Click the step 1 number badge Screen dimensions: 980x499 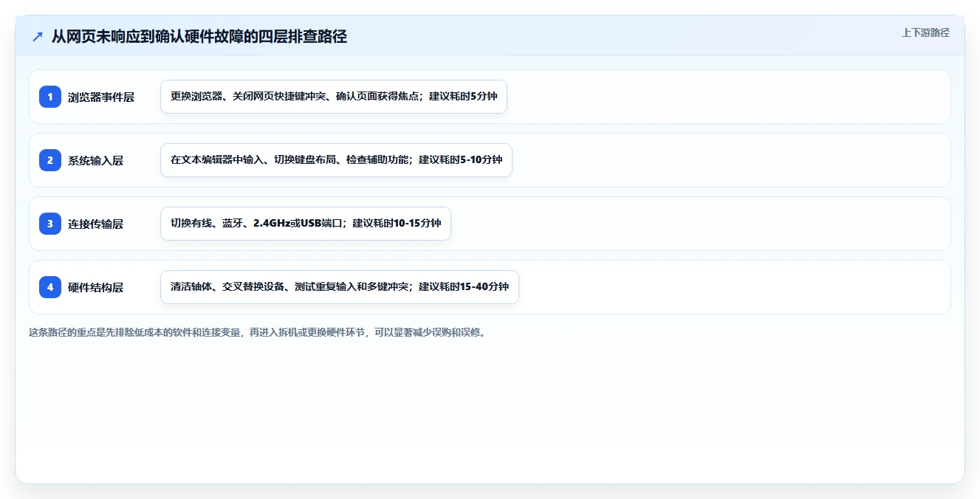pyautogui.click(x=50, y=96)
